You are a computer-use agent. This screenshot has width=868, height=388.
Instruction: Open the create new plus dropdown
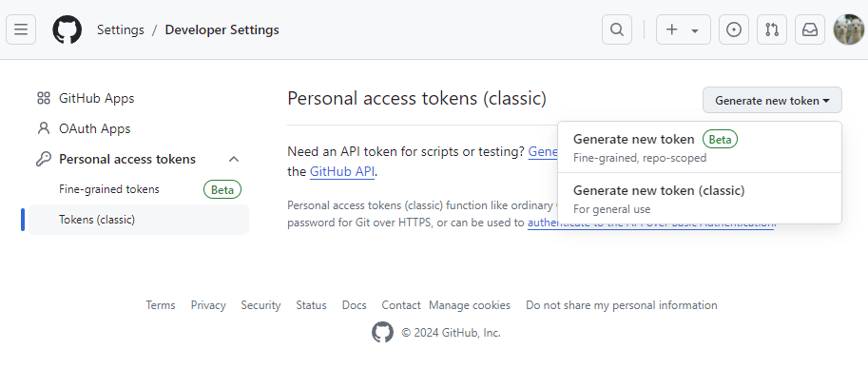click(x=683, y=29)
